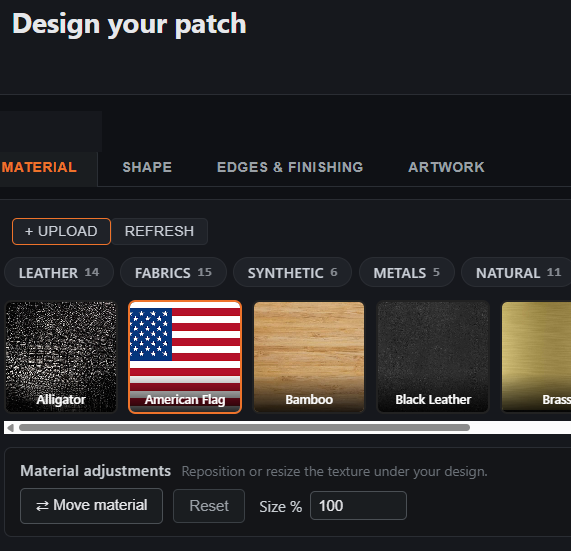This screenshot has width=571, height=551.
Task: Go to Edges & Finishing tab
Action: 290,168
